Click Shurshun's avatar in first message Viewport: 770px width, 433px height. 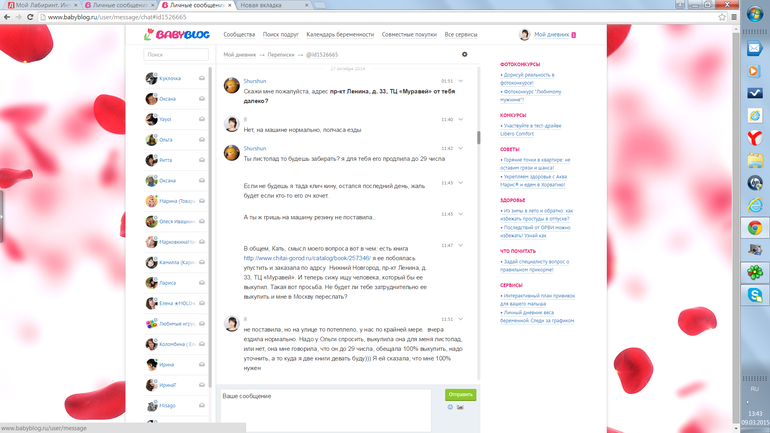pos(231,86)
